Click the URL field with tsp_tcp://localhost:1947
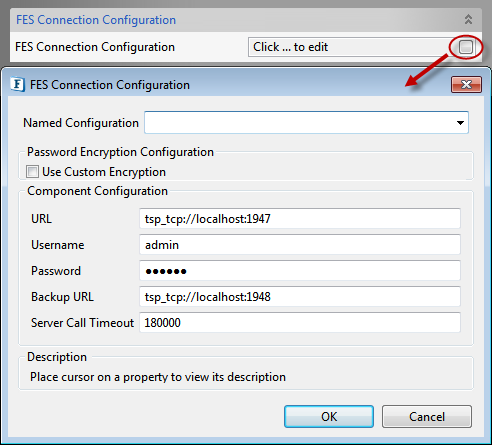This screenshot has width=492, height=445. [x=300, y=219]
